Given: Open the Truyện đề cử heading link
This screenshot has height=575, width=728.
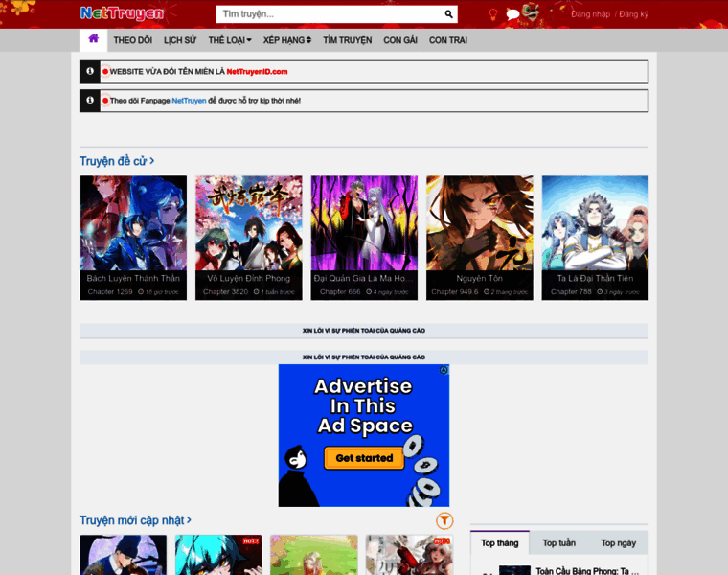Looking at the screenshot, I should [x=117, y=161].
